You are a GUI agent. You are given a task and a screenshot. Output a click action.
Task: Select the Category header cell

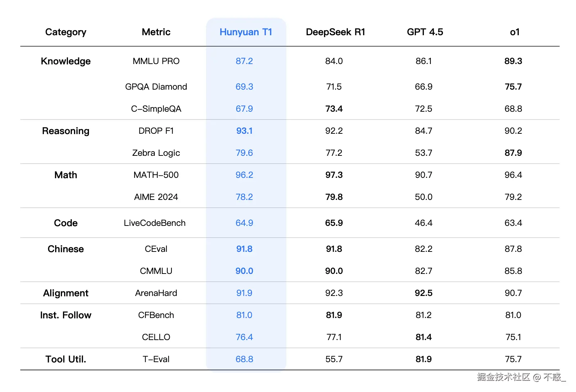tap(66, 32)
